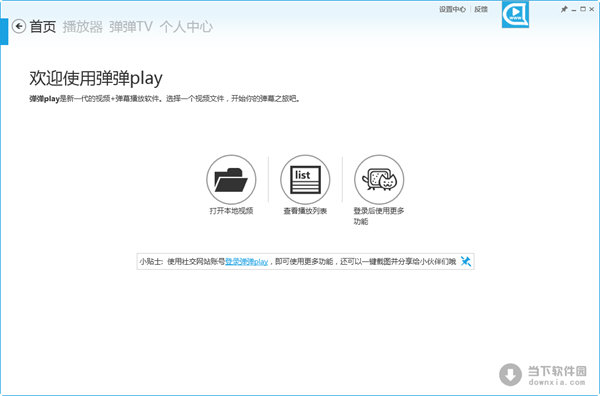Maximize the DanDanPlay window
Screen dimensions: 600x396
583,9
